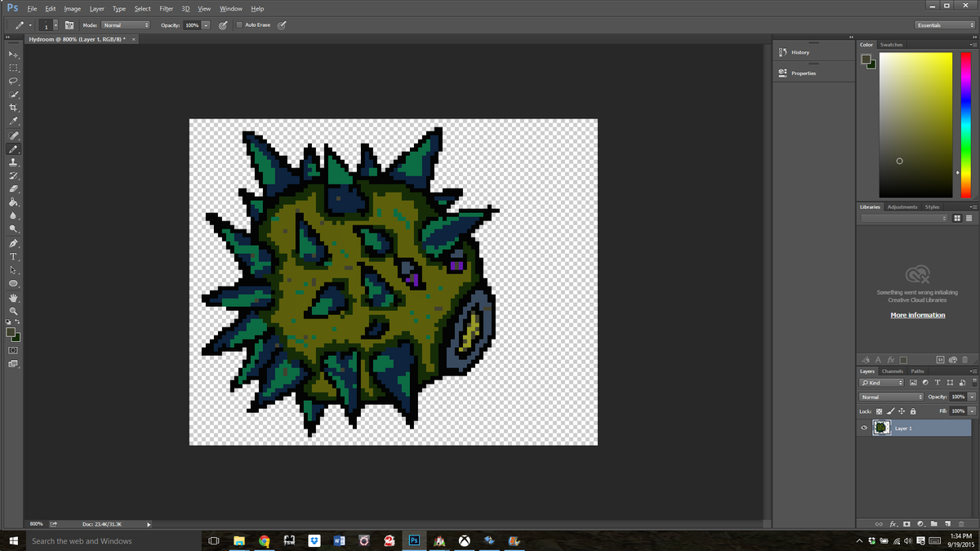Open the Essentials workspace dropdown

coord(945,25)
